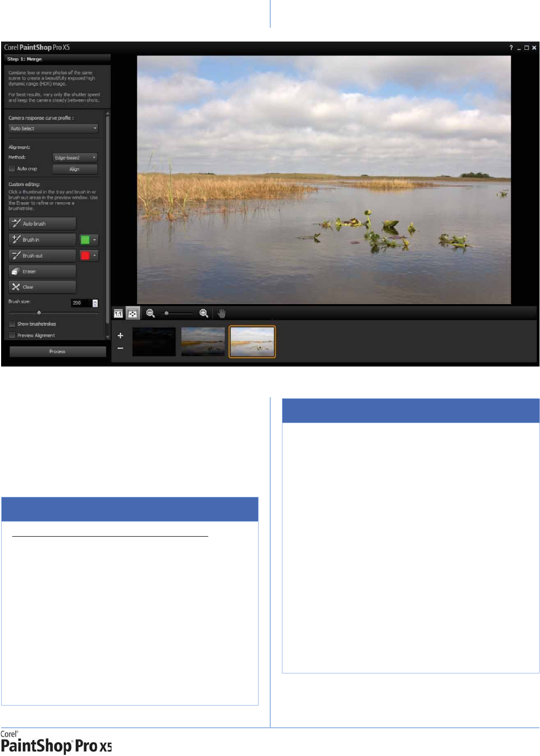Open the Camera response curve profile dropdown

(x=54, y=128)
